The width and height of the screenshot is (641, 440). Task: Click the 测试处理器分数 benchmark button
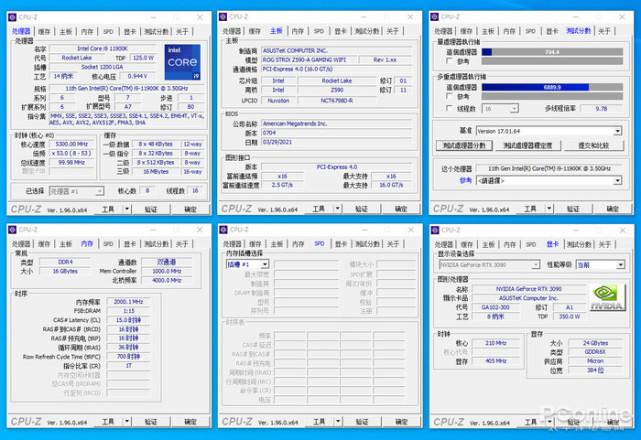(x=464, y=145)
